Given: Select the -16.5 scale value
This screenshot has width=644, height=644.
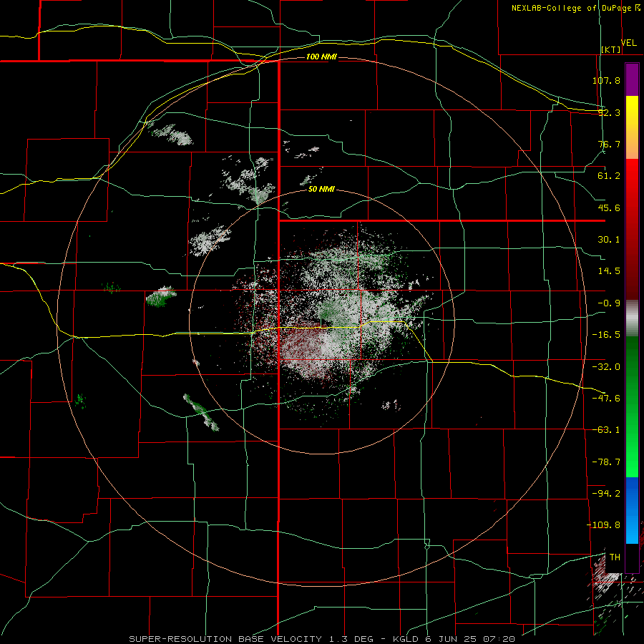Looking at the screenshot, I should point(606,335).
